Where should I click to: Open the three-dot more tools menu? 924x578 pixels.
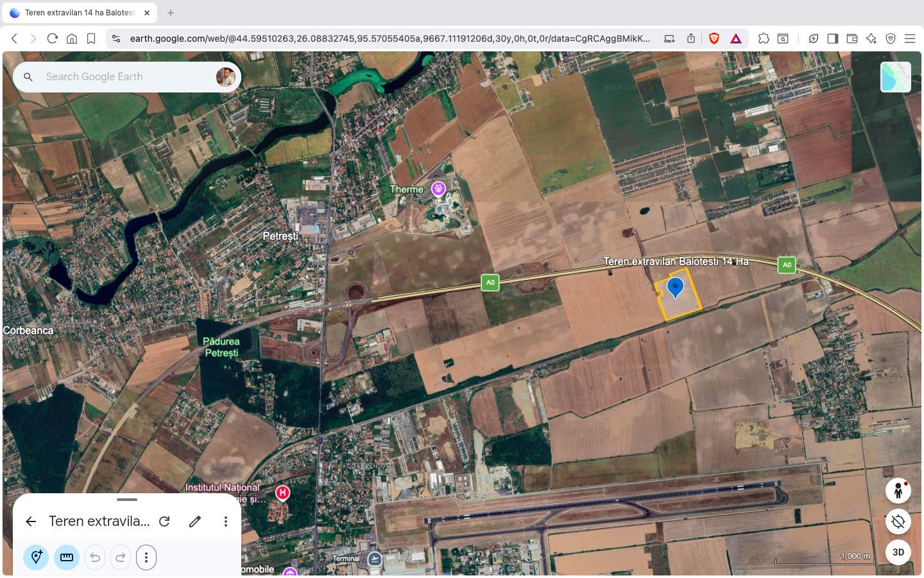[x=146, y=557]
